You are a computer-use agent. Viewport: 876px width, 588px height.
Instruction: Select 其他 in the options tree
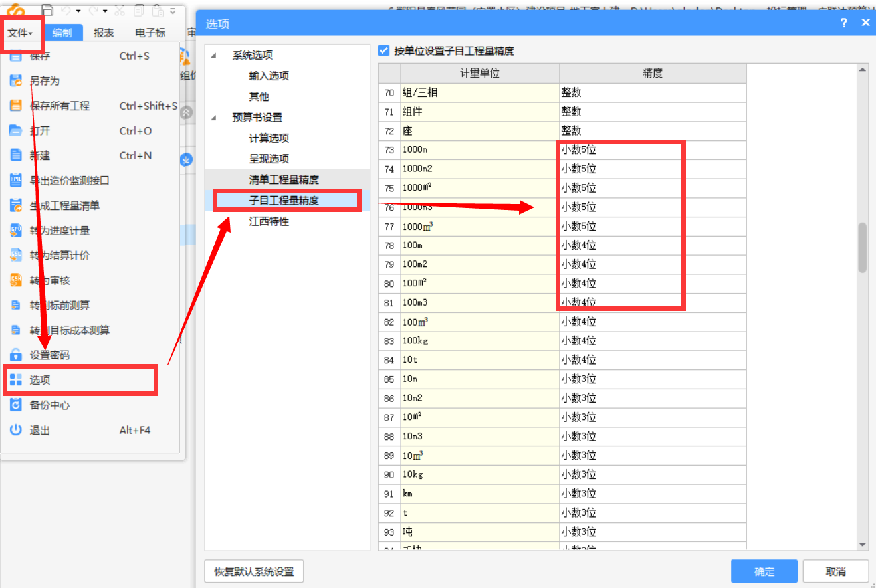pyautogui.click(x=259, y=97)
